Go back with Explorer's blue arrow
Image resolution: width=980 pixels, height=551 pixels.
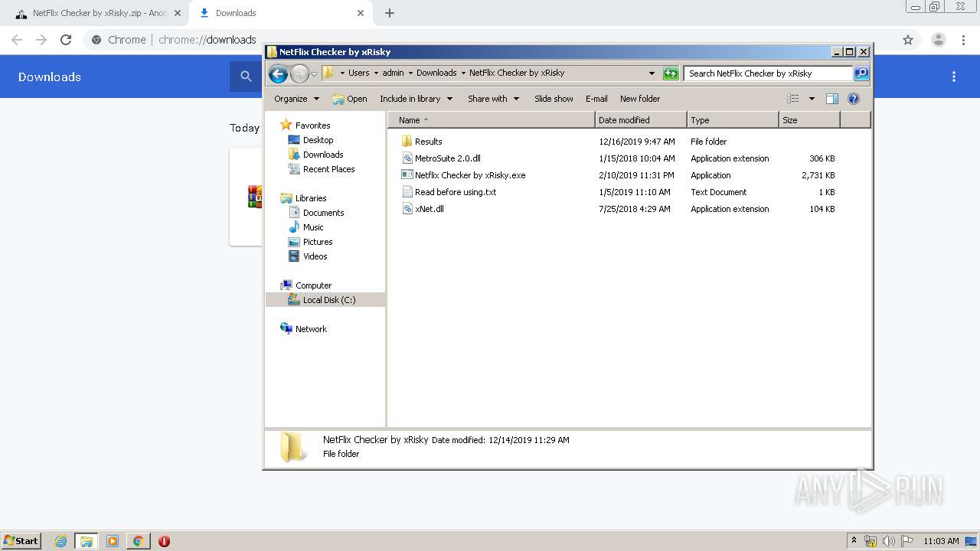278,73
